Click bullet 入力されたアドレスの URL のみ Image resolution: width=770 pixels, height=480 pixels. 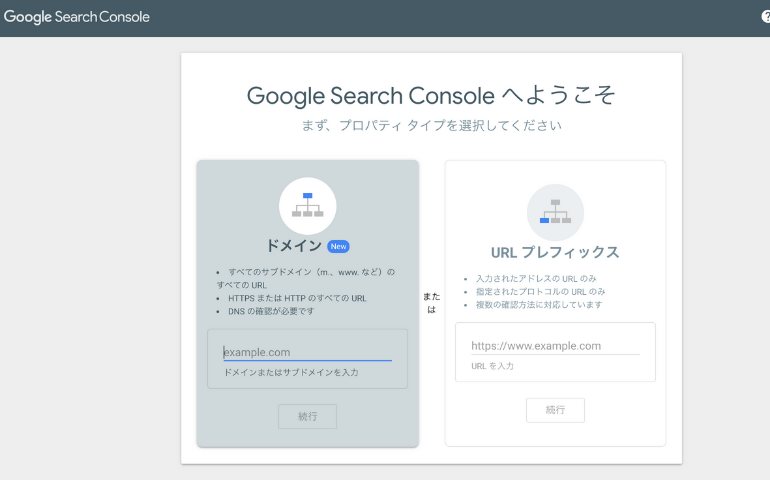[x=536, y=279]
